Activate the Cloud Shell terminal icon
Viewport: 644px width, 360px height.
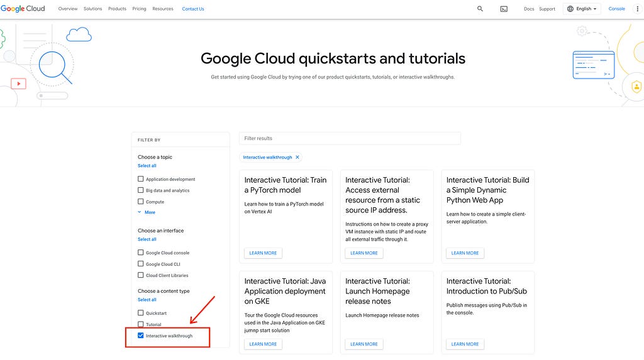[x=504, y=9]
